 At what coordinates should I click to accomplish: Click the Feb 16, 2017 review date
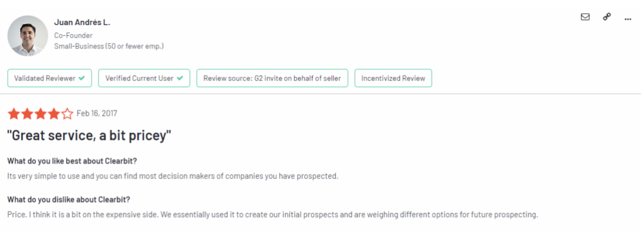pos(97,113)
